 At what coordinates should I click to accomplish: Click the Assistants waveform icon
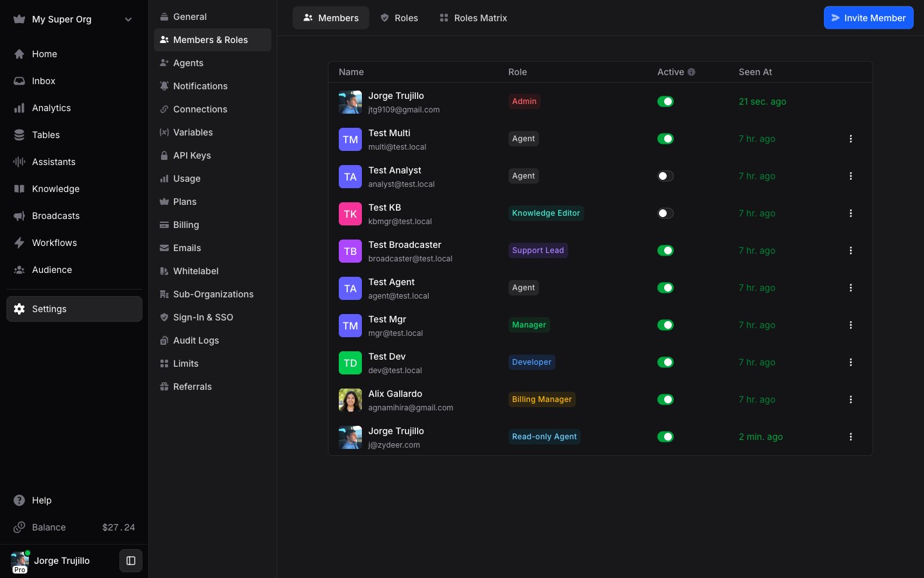[x=19, y=162]
